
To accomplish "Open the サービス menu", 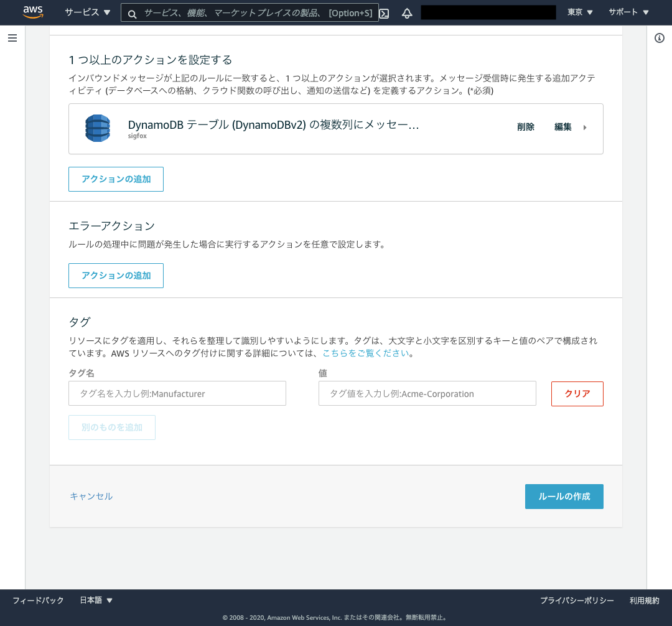I will [86, 12].
